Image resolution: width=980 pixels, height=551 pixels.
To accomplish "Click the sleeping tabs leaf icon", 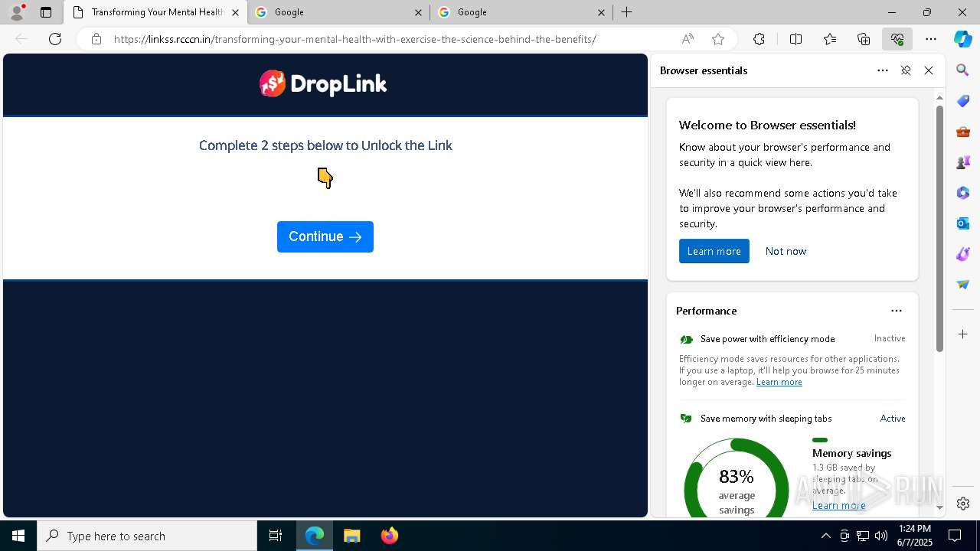I will (x=686, y=419).
